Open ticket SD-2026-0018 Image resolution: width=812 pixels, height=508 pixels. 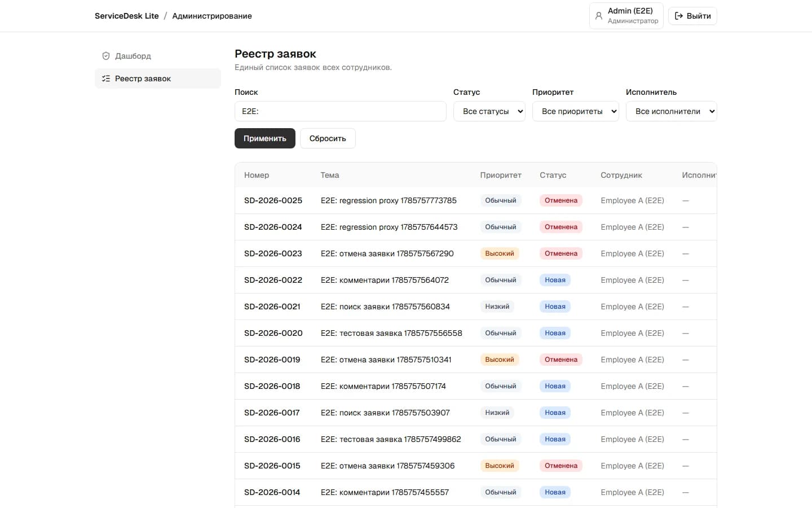click(x=272, y=386)
